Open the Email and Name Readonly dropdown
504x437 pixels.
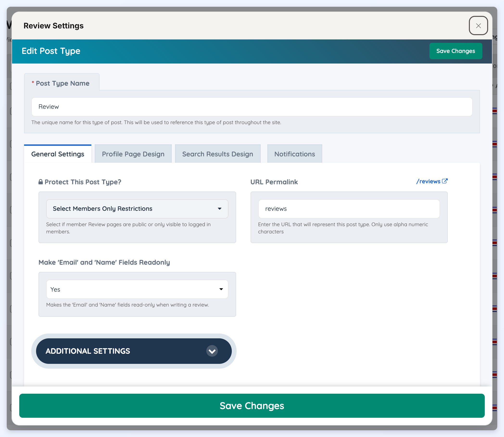(137, 289)
